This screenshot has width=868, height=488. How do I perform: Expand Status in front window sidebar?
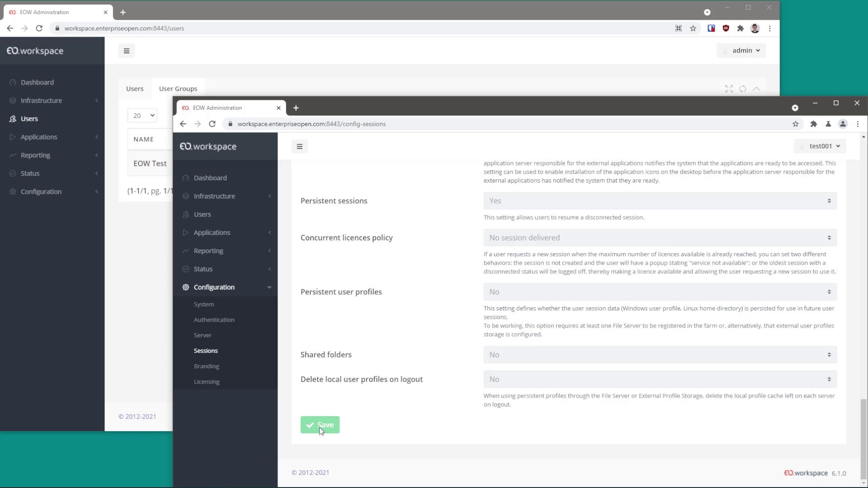tap(225, 269)
